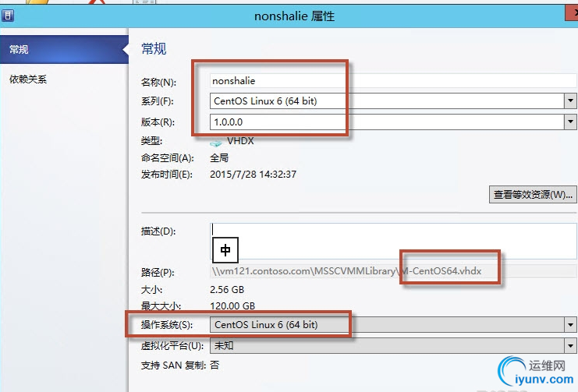Expand the 版本 dropdown arrow
578x392 pixels.
pos(570,122)
